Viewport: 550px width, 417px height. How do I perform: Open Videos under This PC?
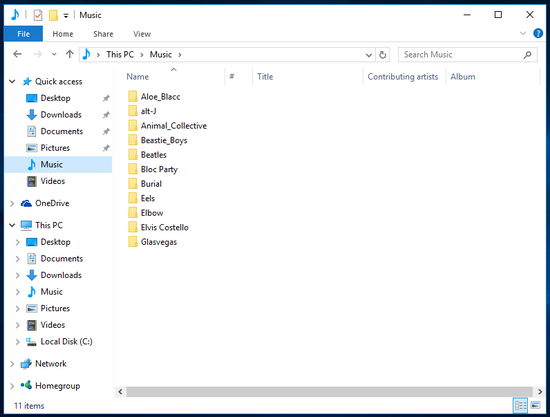53,325
